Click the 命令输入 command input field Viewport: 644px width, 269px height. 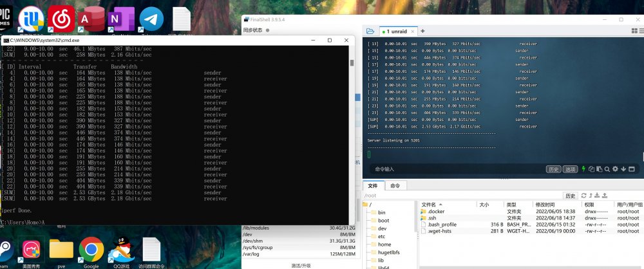point(456,169)
